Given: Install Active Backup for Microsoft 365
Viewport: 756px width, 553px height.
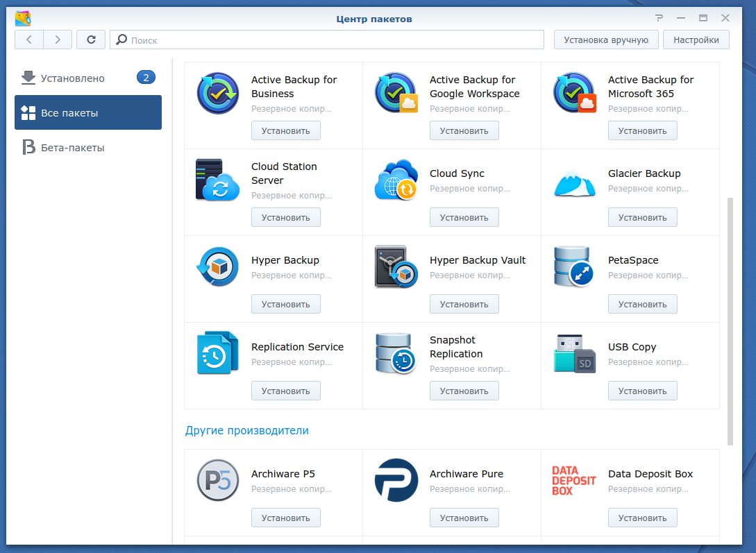Looking at the screenshot, I should tap(643, 130).
